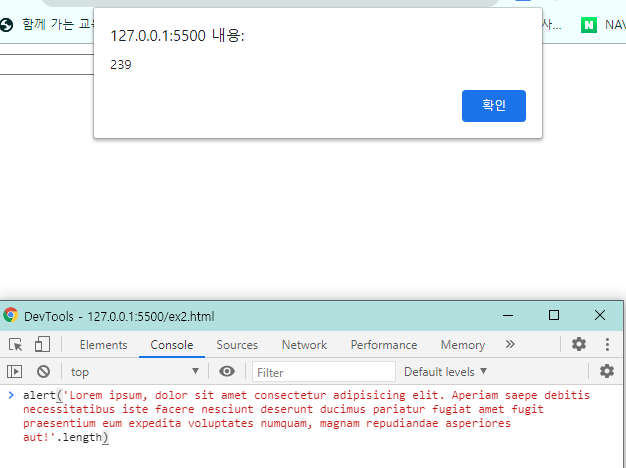Show more DevTools tabs chevron
626x468 pixels.
click(510, 344)
